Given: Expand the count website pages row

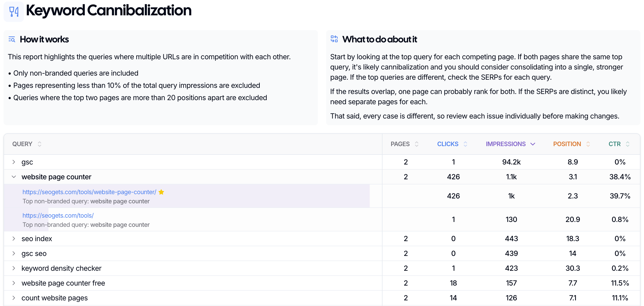Looking at the screenshot, I should 14,298.
